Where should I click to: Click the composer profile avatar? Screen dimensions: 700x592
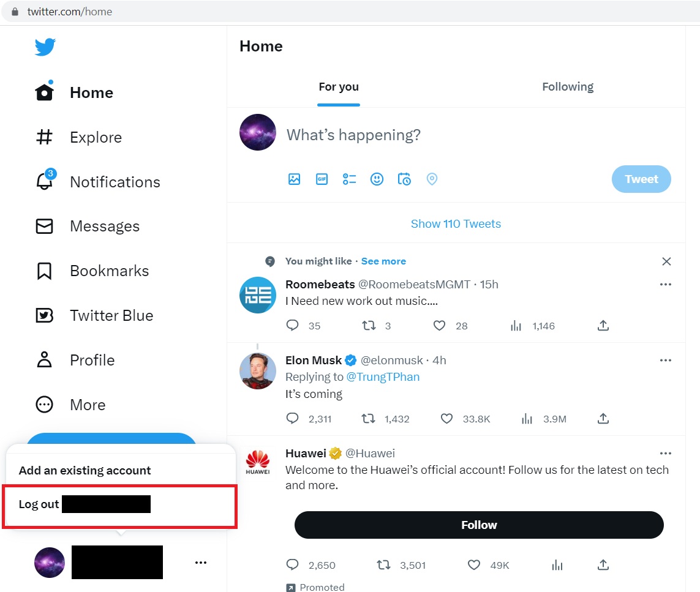click(258, 132)
